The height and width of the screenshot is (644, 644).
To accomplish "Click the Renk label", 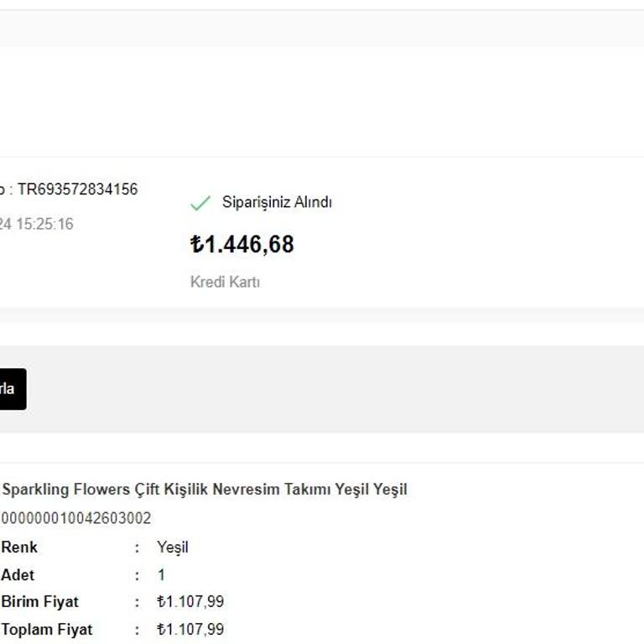I will pyautogui.click(x=19, y=547).
